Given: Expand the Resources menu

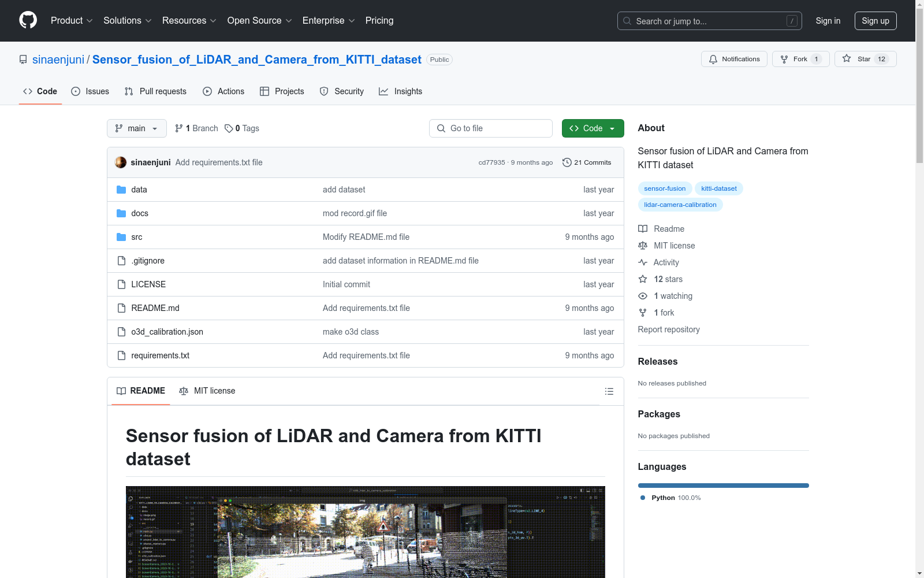Looking at the screenshot, I should coord(189,21).
